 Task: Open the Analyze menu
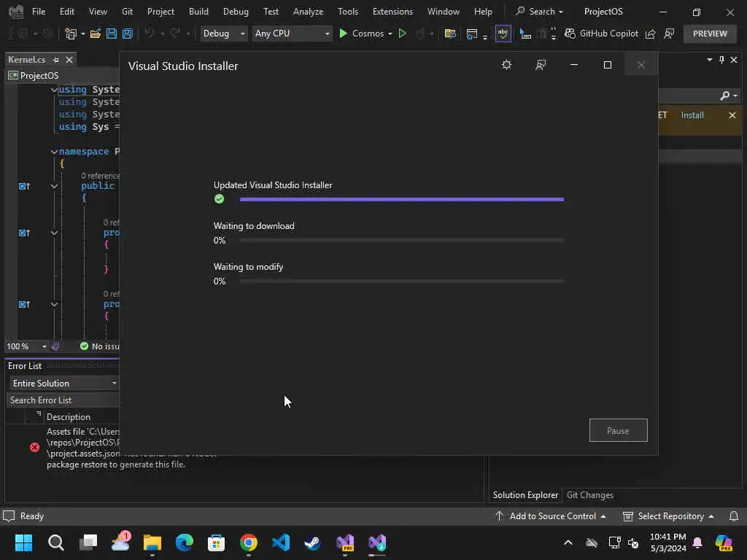[x=309, y=12]
